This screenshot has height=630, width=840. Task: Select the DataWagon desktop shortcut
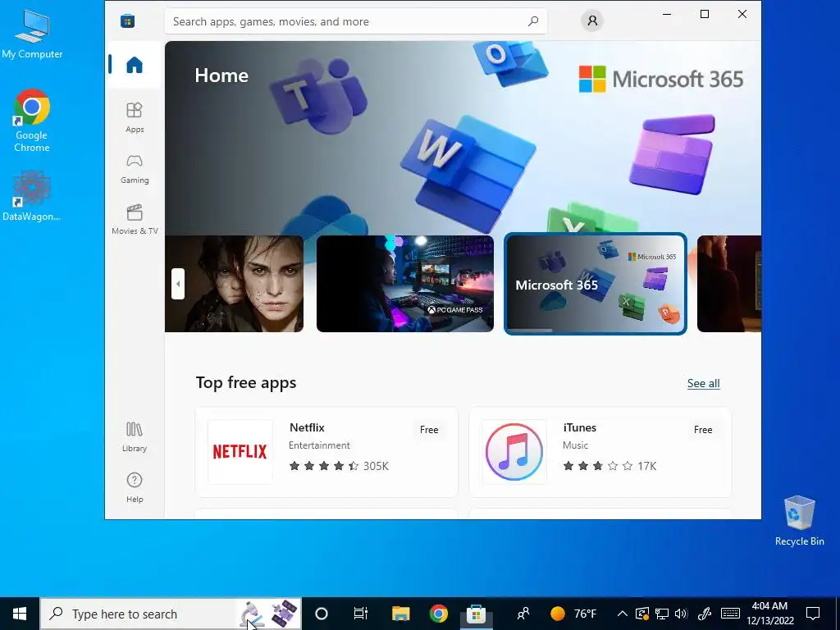pos(32,196)
